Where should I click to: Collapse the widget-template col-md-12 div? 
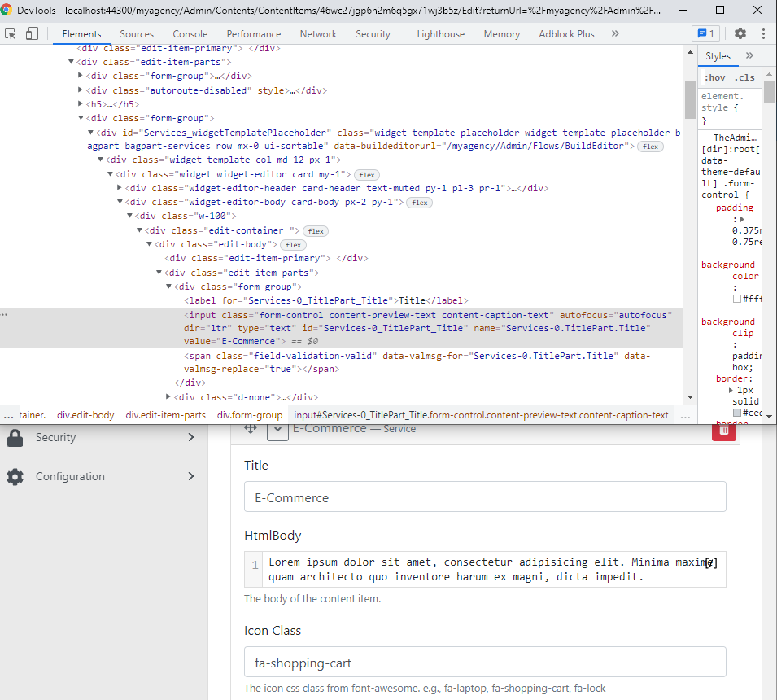coord(100,160)
